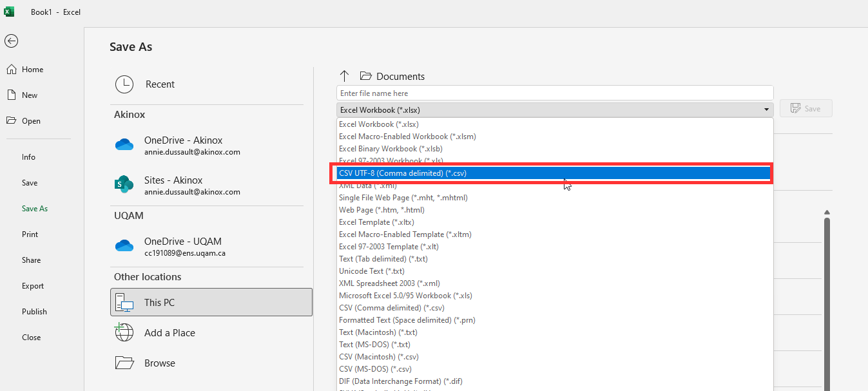
Task: Choose Web Page (*.htm, *.html) format
Action: click(x=555, y=210)
